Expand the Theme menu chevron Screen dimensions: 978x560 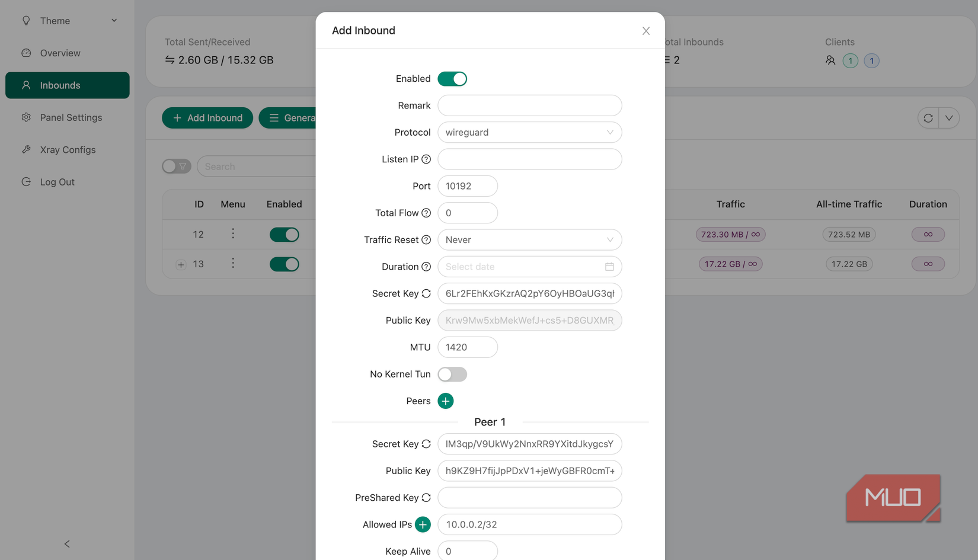click(x=114, y=21)
